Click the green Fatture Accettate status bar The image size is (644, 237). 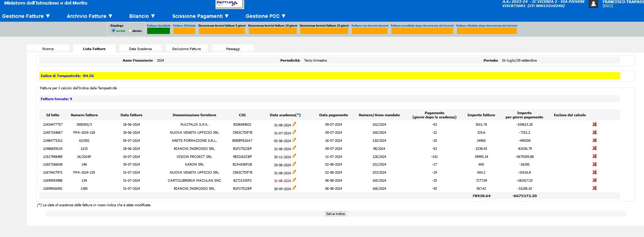[158, 31]
